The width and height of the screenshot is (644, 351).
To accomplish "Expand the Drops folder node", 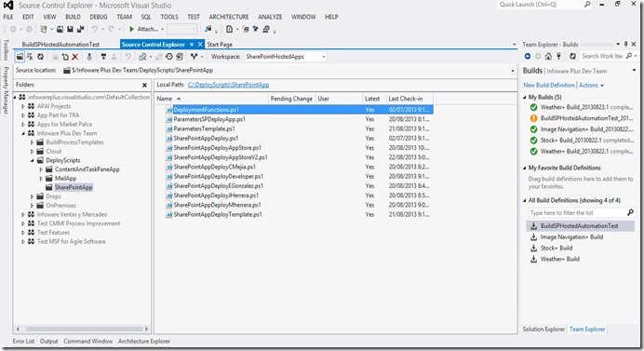I will point(32,196).
